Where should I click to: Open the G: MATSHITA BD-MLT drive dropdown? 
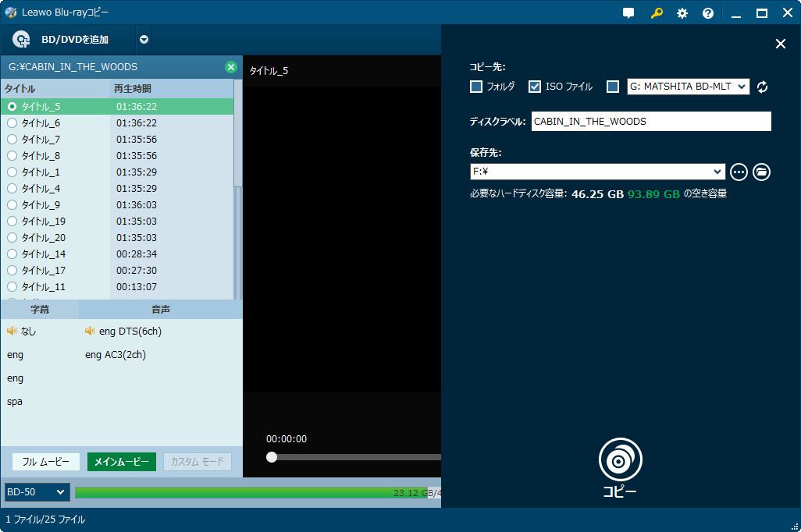click(x=688, y=87)
